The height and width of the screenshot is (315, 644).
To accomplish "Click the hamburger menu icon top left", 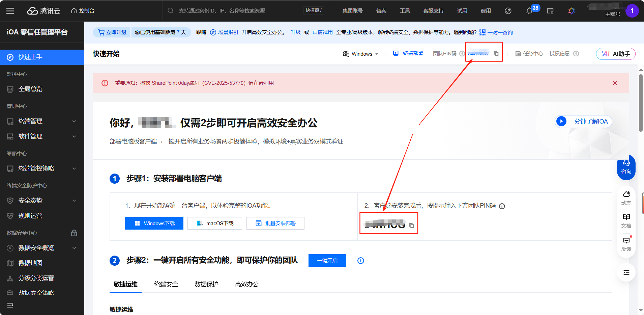I will click(10, 11).
